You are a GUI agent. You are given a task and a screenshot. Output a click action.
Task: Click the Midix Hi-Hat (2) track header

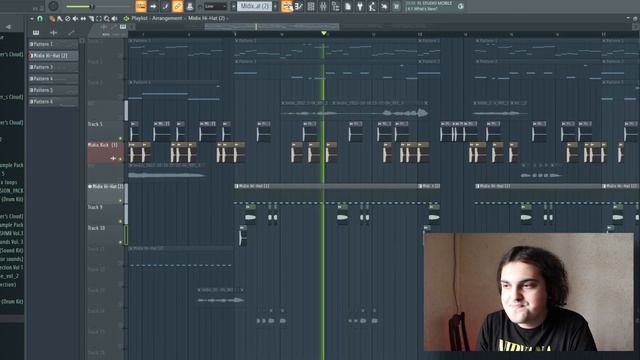tap(105, 193)
